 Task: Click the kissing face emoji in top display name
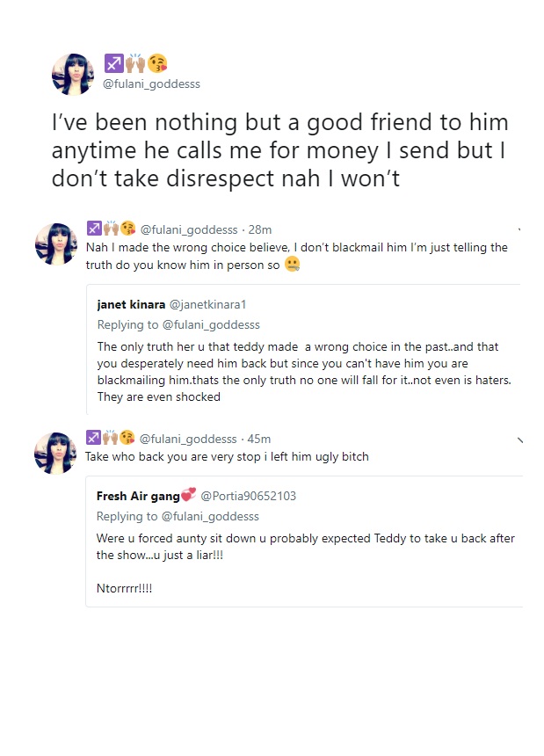coord(157,63)
